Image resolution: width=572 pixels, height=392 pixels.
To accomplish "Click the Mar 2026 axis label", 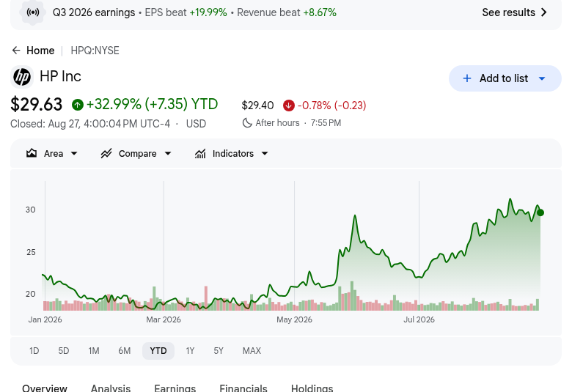I will click(x=164, y=319).
